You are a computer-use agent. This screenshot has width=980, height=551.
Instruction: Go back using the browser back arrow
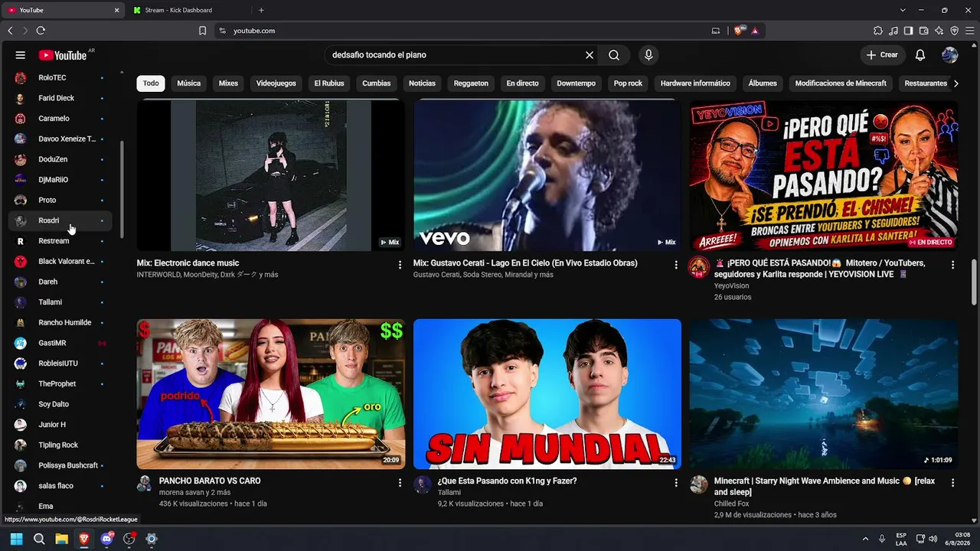click(x=10, y=31)
